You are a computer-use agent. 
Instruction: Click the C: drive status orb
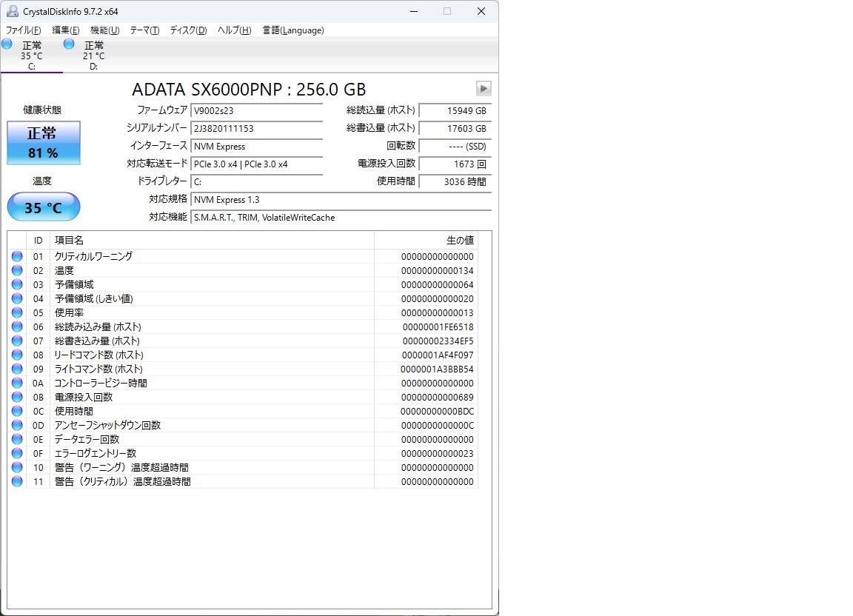[7, 44]
